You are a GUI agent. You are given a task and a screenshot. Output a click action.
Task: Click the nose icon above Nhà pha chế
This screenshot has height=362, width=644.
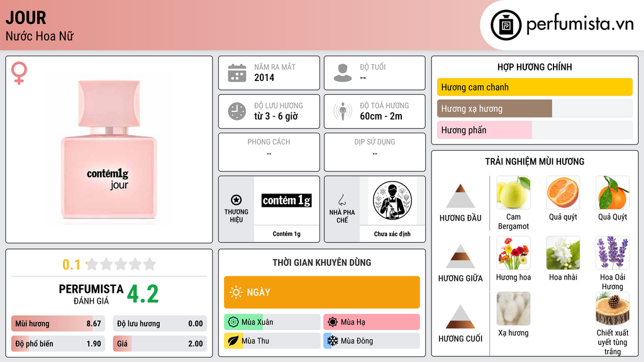click(341, 200)
